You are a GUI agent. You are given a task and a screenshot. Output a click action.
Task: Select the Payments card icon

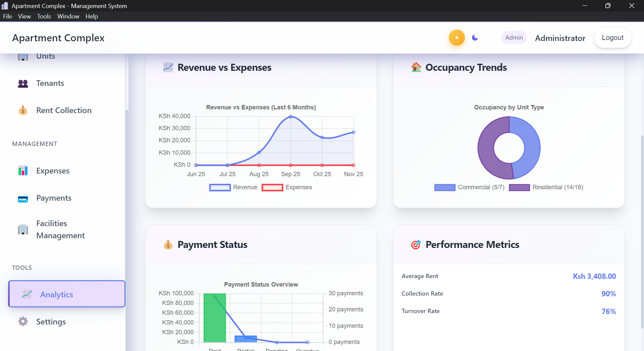click(22, 199)
